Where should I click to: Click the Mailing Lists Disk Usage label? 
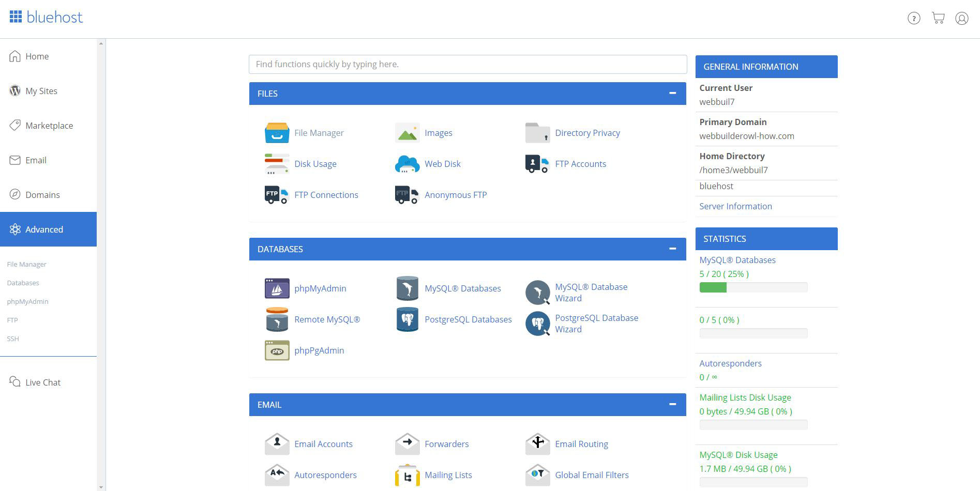tap(745, 397)
